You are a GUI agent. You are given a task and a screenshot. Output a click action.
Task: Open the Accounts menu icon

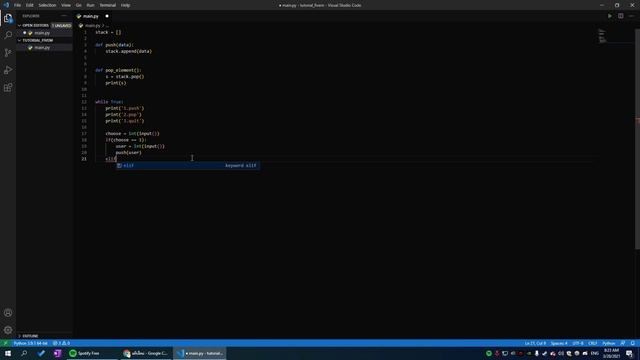[8, 313]
